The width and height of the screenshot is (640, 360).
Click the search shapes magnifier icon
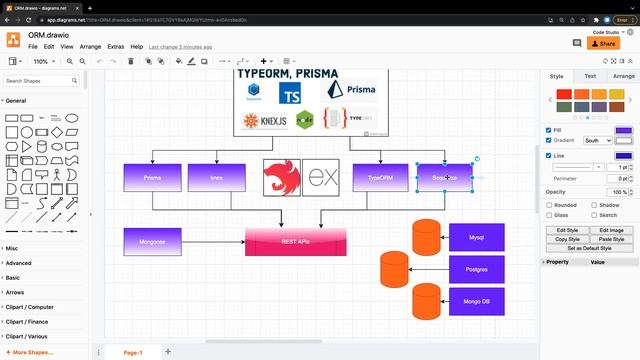74,81
